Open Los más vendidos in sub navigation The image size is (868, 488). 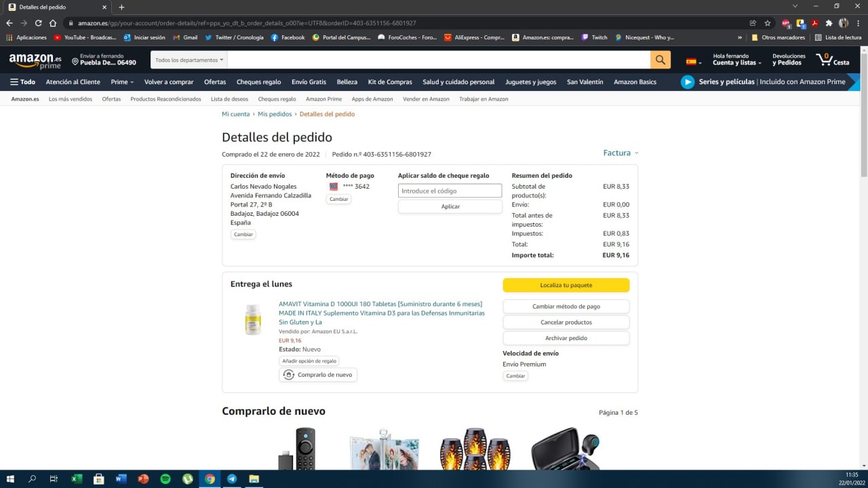pyautogui.click(x=71, y=99)
